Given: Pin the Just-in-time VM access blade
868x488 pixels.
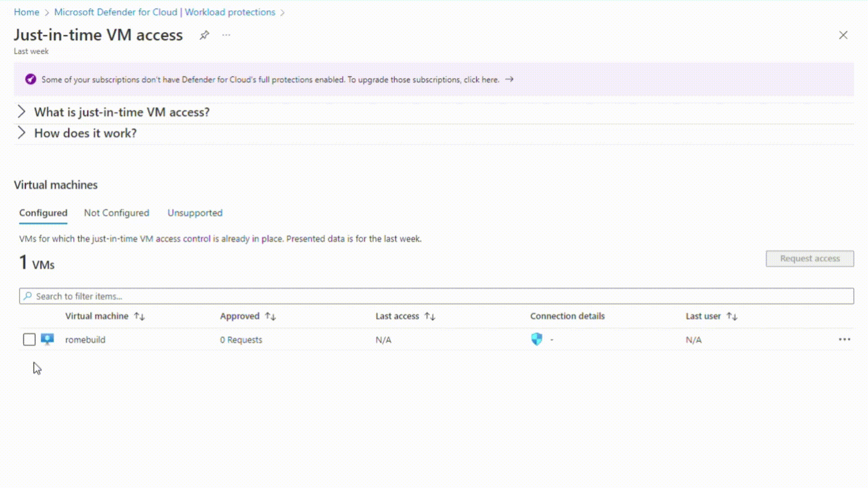Looking at the screenshot, I should 204,35.
